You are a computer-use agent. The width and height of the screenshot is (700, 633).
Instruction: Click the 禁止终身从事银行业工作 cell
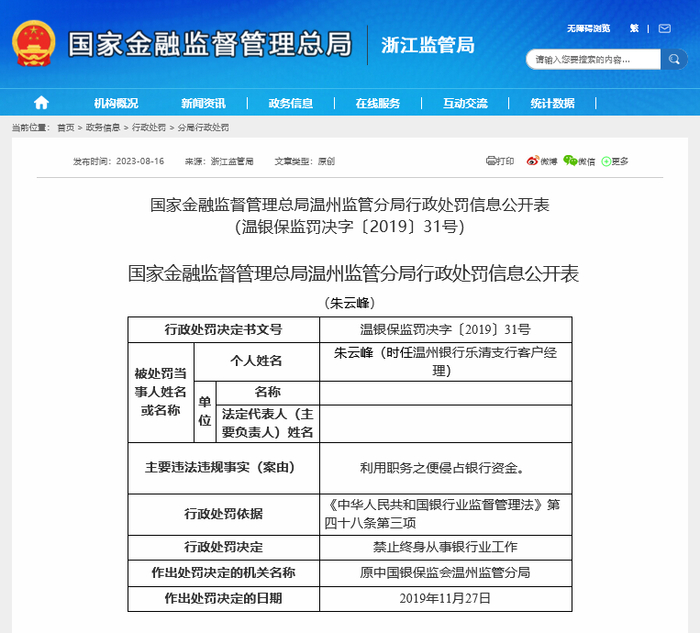pos(446,547)
